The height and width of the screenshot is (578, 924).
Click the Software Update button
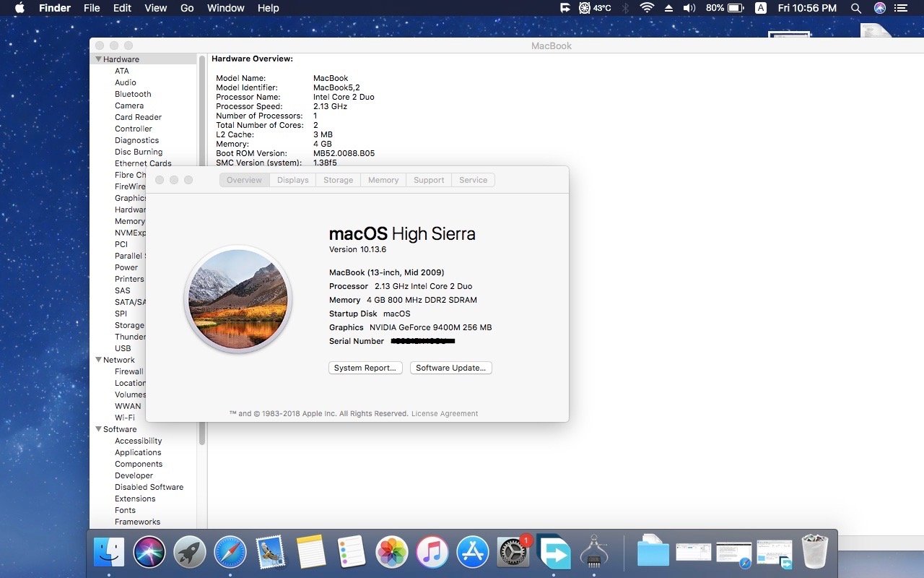tap(451, 368)
